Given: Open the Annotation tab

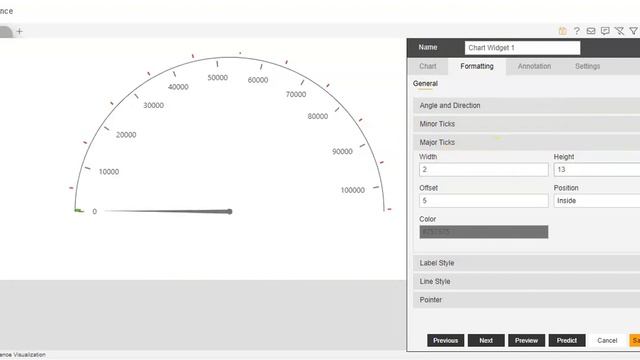Looking at the screenshot, I should point(534,66).
